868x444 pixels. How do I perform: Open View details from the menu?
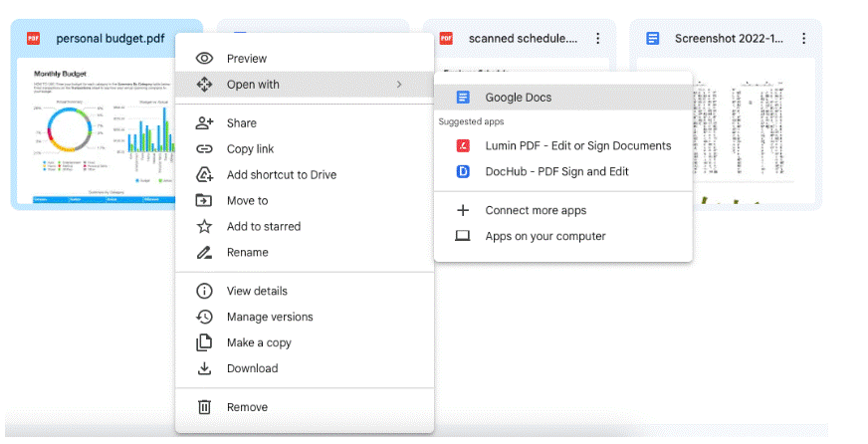(305, 291)
